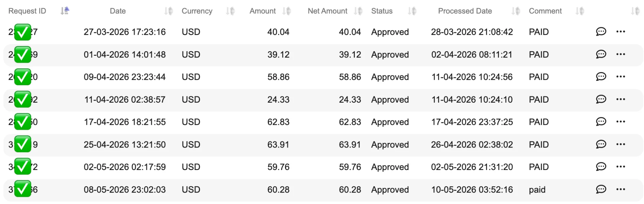Toggle green checkmark on the 09-04-2026 row

(x=22, y=77)
